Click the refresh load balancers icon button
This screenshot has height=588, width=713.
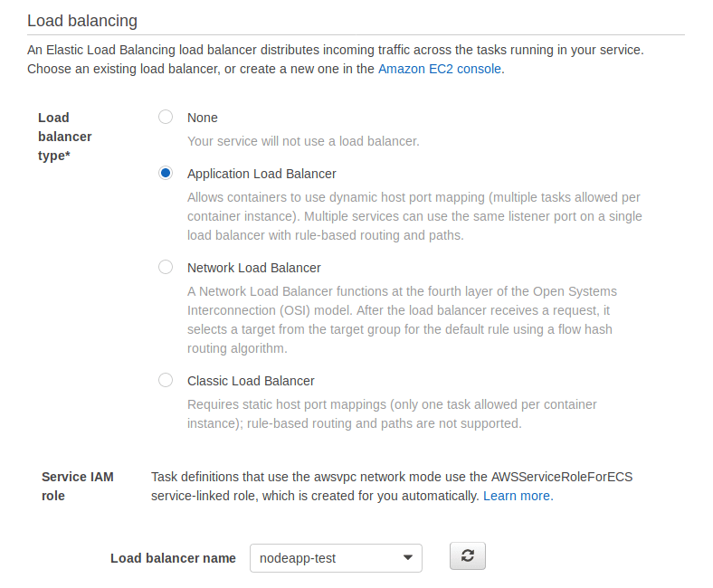[467, 556]
